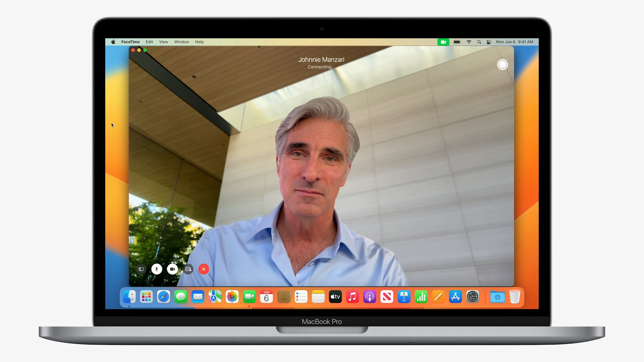Open Control Center from the menu bar

pos(489,42)
